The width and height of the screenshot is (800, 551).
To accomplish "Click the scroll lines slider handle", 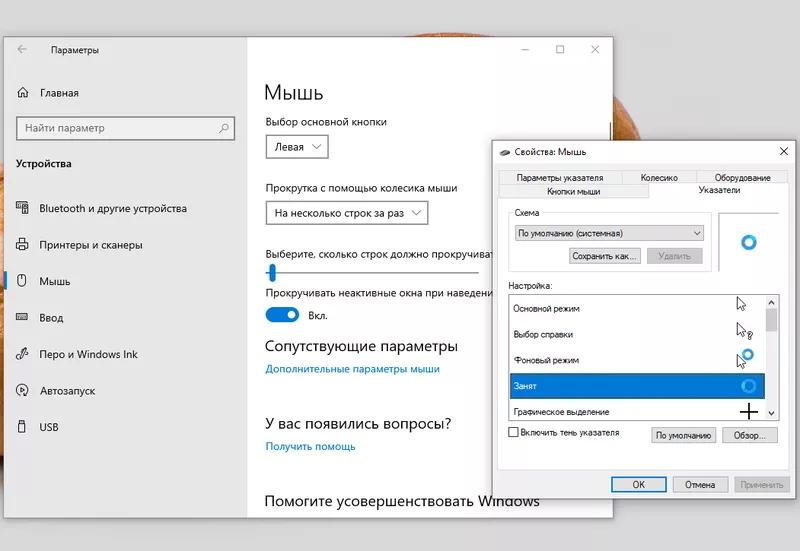I will 272,272.
